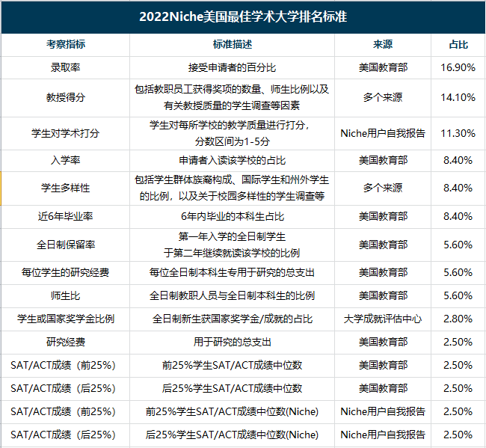The image size is (486, 448).
Task: Select '美国教育部' in the 录取率 row
Action: 383,67
